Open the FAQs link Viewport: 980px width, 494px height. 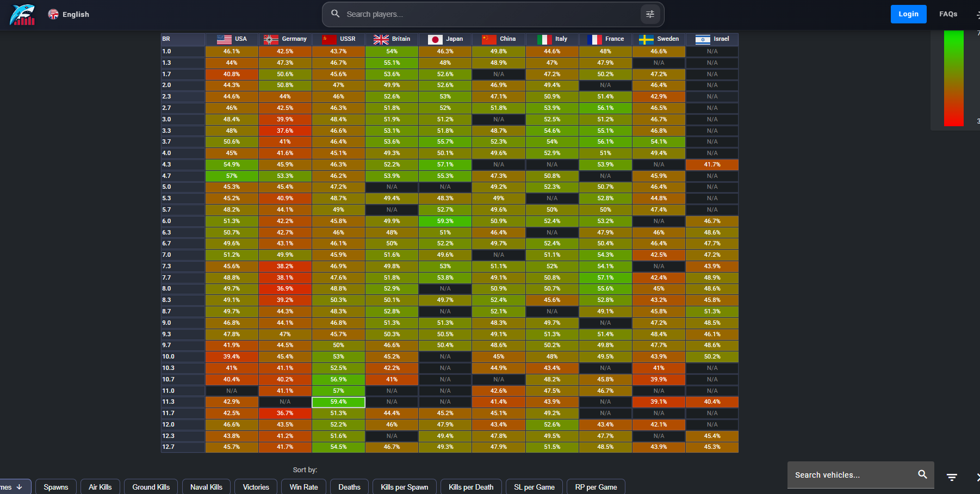point(948,14)
